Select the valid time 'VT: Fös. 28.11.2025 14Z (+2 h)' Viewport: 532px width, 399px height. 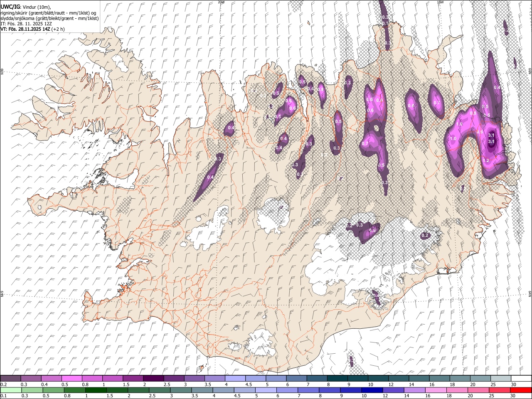(33, 29)
